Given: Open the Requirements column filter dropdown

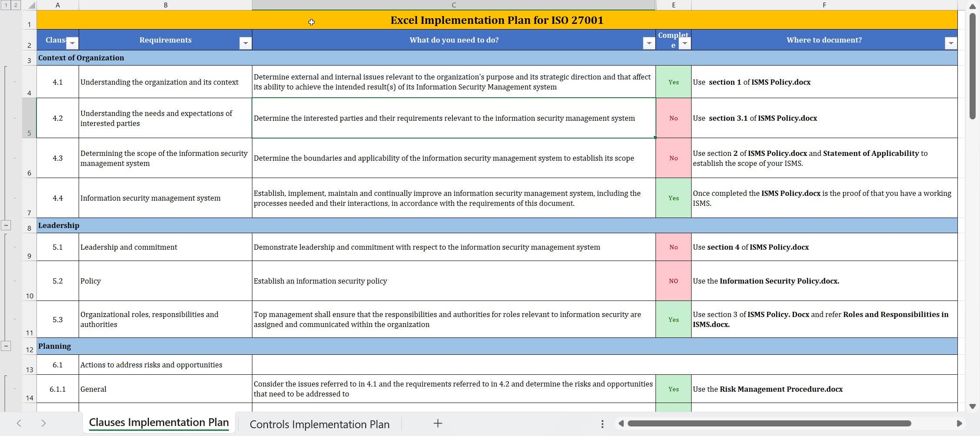Looking at the screenshot, I should (x=245, y=43).
